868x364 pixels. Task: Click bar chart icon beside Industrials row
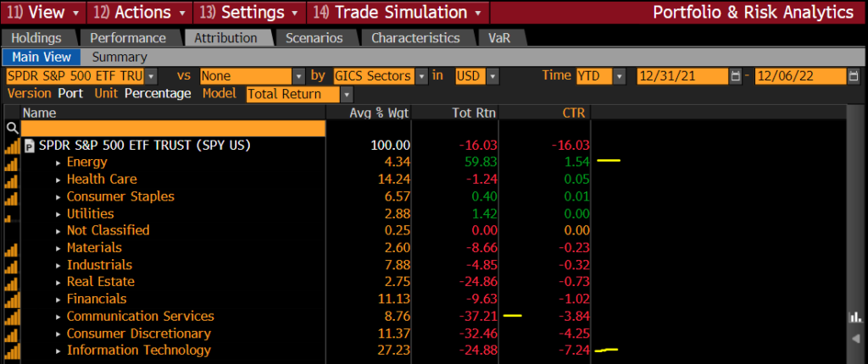(11, 267)
